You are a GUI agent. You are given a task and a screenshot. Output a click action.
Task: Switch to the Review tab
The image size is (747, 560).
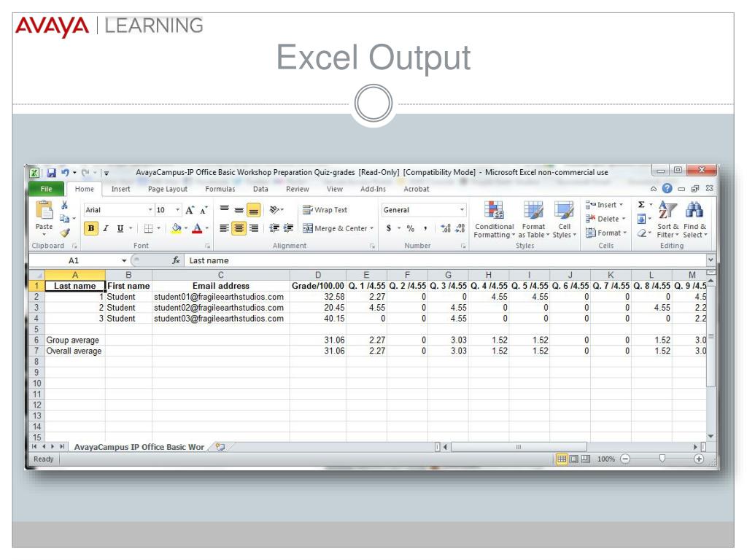tap(298, 189)
